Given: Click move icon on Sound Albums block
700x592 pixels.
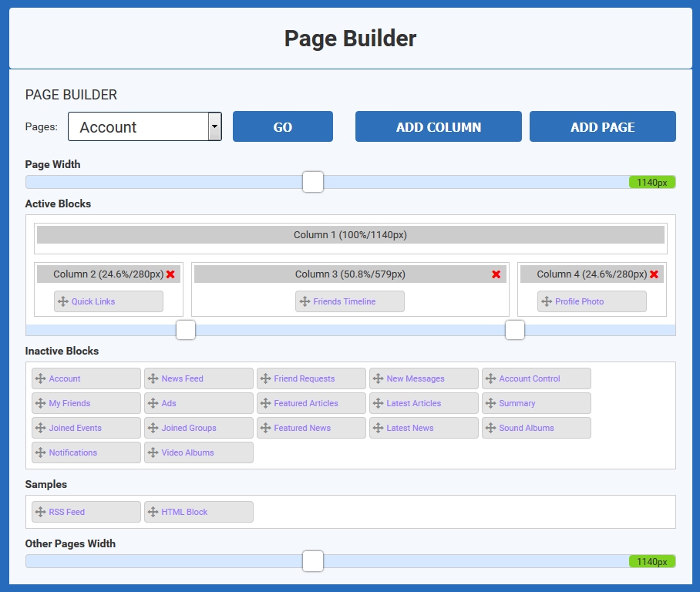Looking at the screenshot, I should pyautogui.click(x=490, y=428).
